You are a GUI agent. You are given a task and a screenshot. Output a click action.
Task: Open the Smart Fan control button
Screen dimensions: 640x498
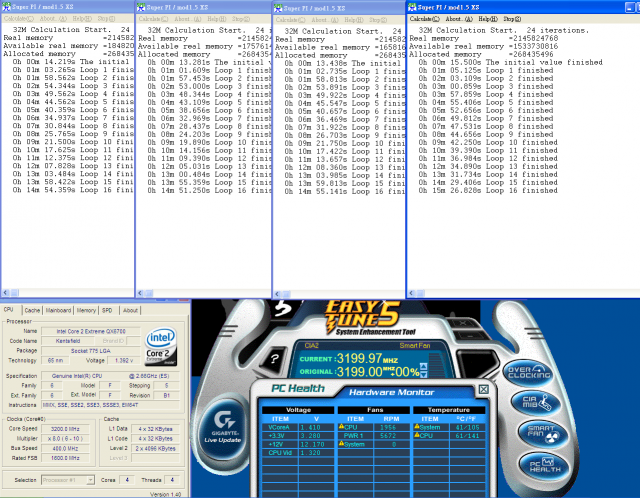[542, 433]
